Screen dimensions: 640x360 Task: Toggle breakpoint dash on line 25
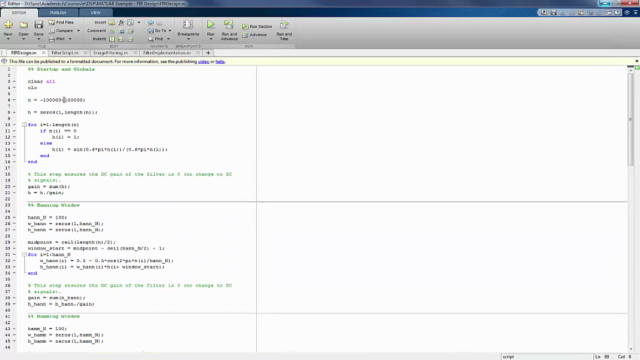tap(14, 218)
